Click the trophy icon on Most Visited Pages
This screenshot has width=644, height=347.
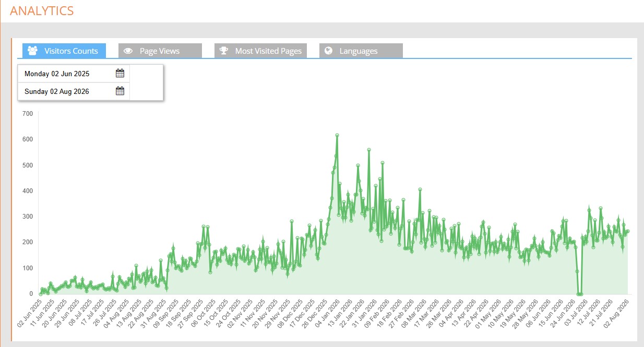click(223, 51)
